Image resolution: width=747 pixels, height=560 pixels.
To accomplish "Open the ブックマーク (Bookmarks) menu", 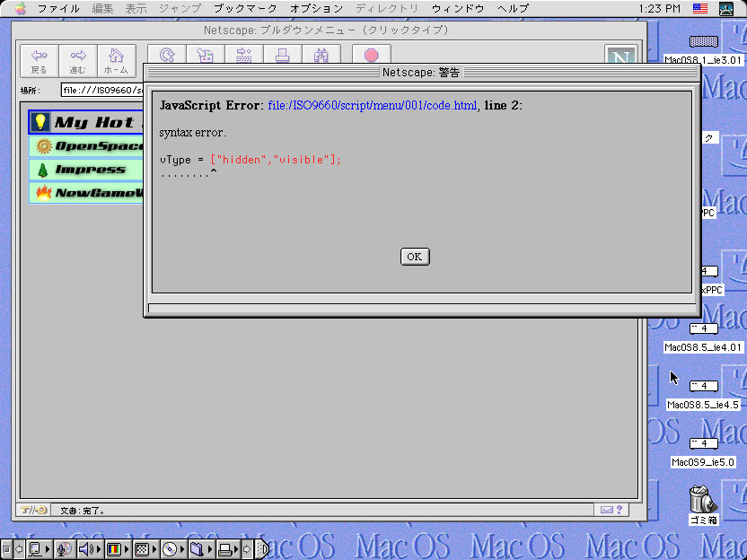I will click(x=246, y=8).
